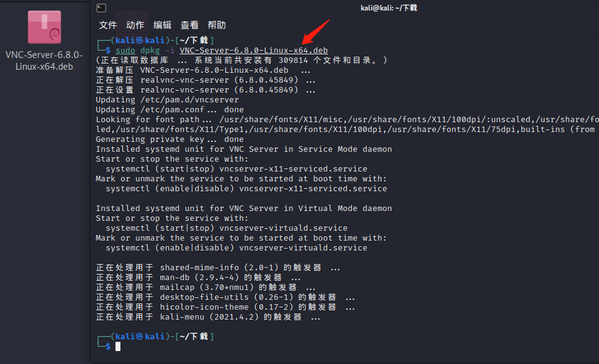This screenshot has height=364, width=599.
Task: Open the 帮助 menu
Action: [x=217, y=25]
